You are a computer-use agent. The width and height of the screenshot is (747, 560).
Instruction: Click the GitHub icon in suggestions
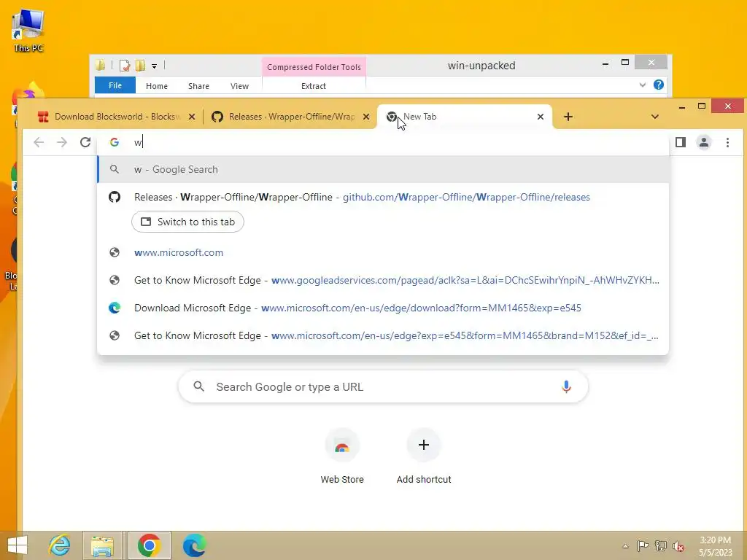point(115,197)
